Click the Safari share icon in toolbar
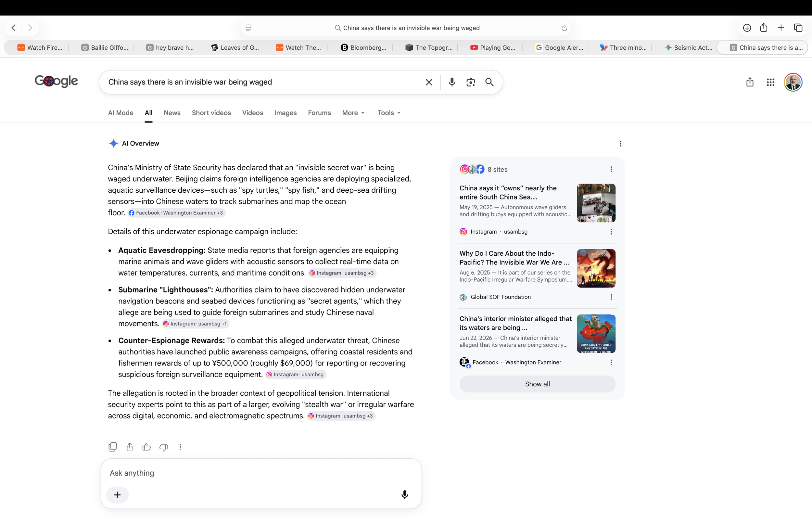812x525 pixels. (764, 28)
